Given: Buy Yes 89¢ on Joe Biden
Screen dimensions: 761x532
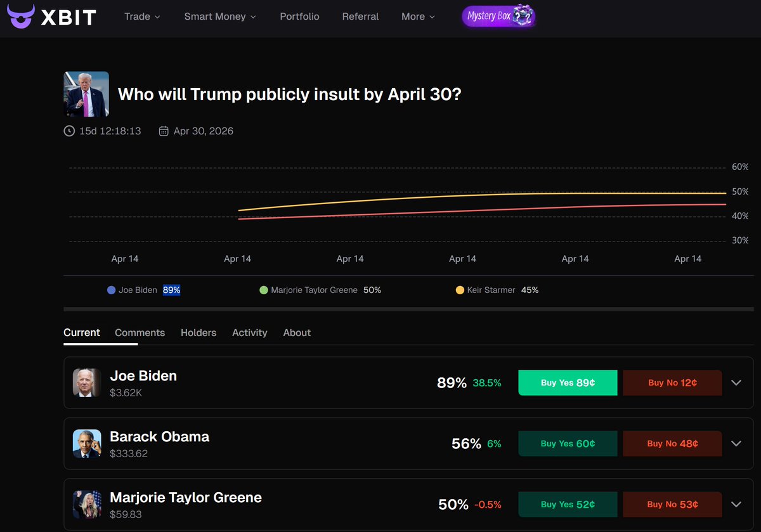Looking at the screenshot, I should point(568,382).
